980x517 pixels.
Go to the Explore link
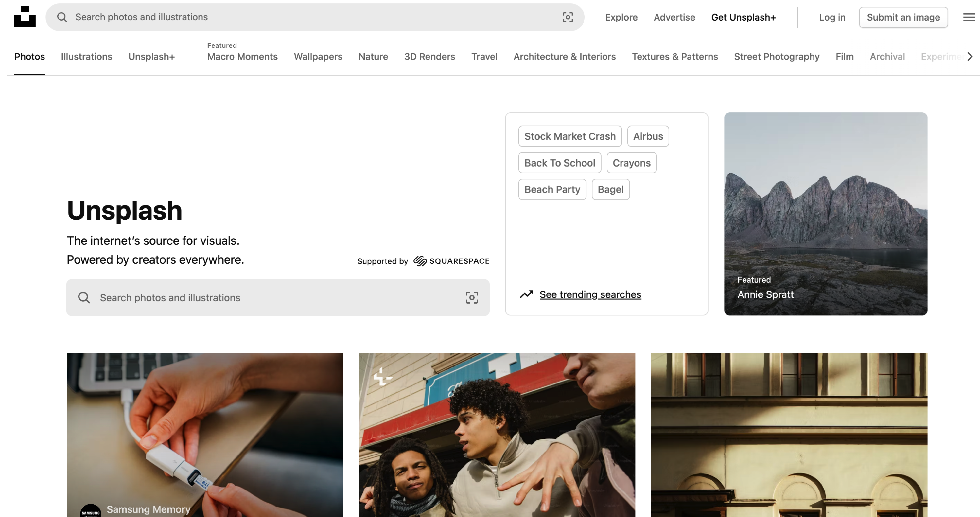621,17
